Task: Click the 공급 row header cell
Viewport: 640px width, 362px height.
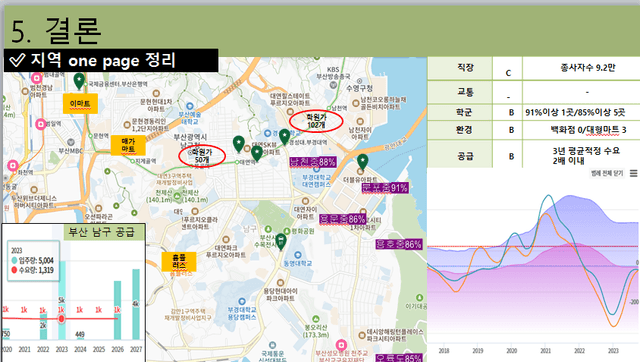Action: pos(460,154)
